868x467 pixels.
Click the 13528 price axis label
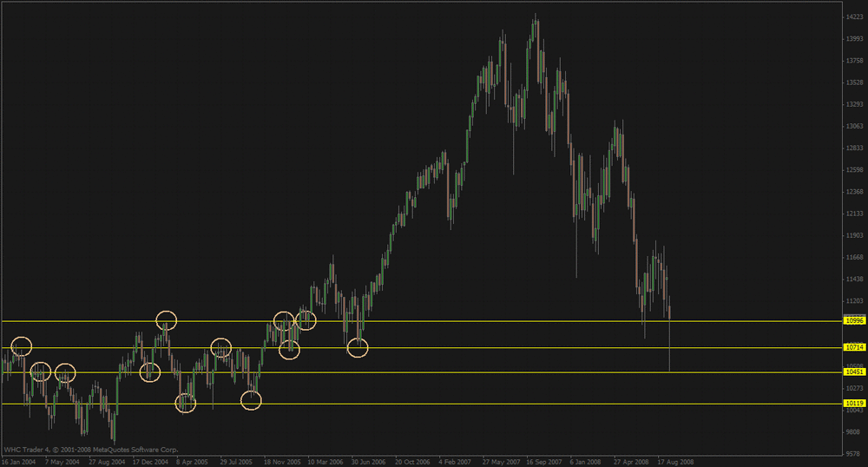coord(854,82)
